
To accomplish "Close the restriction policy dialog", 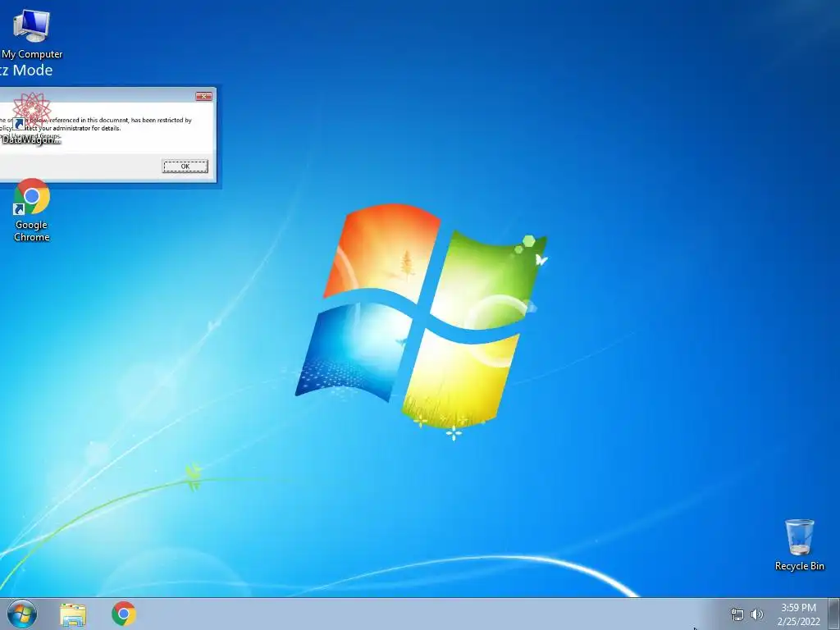I will point(203,97).
